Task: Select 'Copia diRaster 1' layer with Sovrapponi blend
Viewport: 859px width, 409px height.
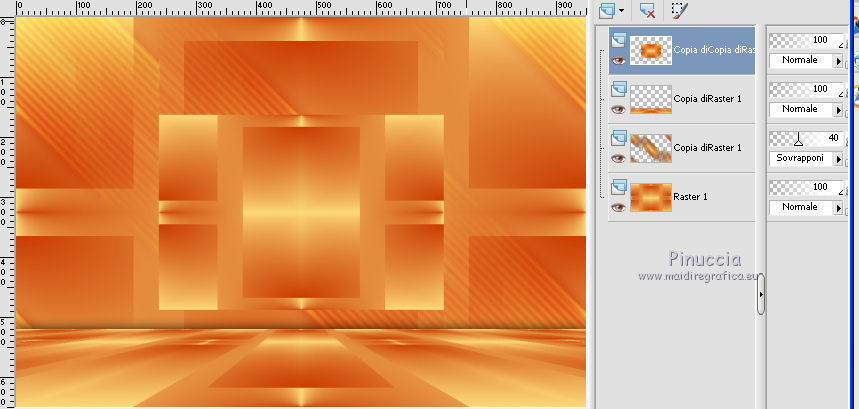Action: pos(707,148)
